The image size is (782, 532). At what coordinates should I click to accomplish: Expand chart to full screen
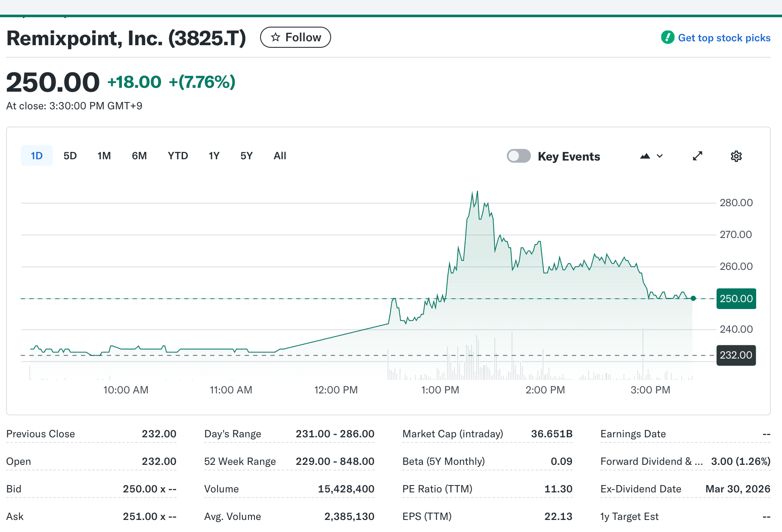pos(698,156)
